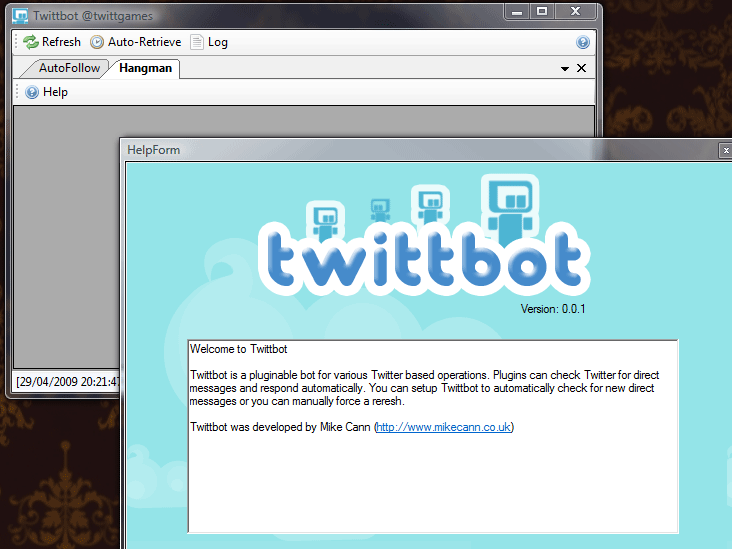The width and height of the screenshot is (732, 549).
Task: Click the Twittbot app icon in title bar
Action: [20, 16]
